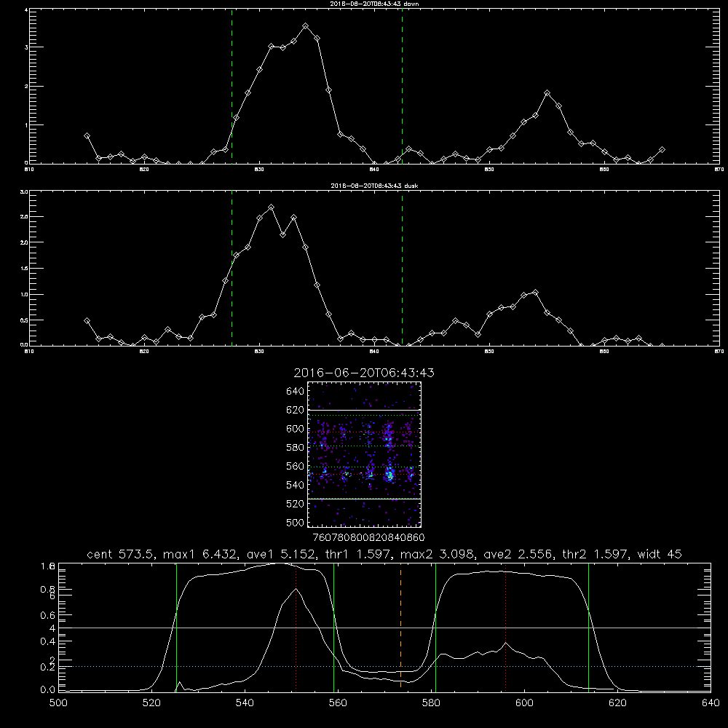
Task: Click the heatmap y-axis label '580'
Action: coord(295,448)
